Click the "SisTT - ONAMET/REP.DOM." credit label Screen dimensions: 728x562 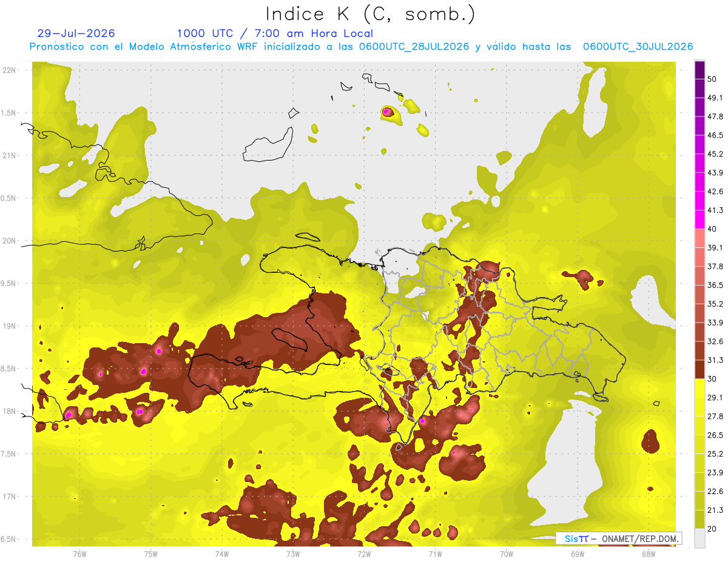tap(618, 538)
